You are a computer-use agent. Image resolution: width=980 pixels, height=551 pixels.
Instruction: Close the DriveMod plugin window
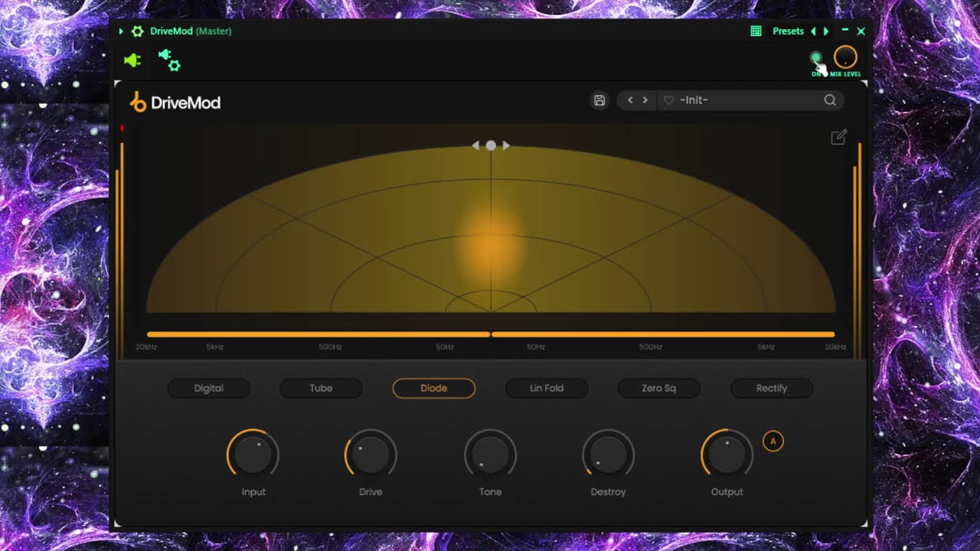click(861, 31)
